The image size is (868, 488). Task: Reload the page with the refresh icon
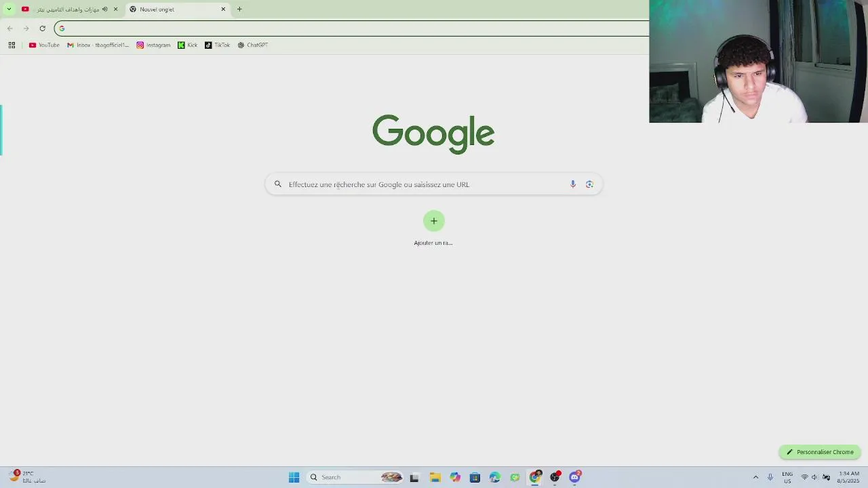[42, 28]
